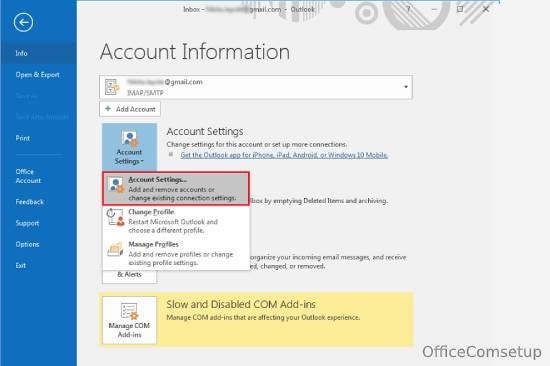Click the IMAP/SMTP account type text

pos(145,93)
